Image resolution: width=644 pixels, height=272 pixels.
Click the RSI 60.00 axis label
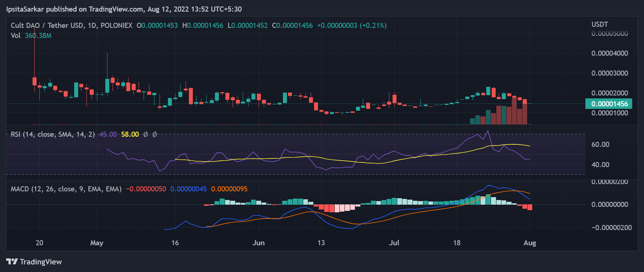(600, 144)
